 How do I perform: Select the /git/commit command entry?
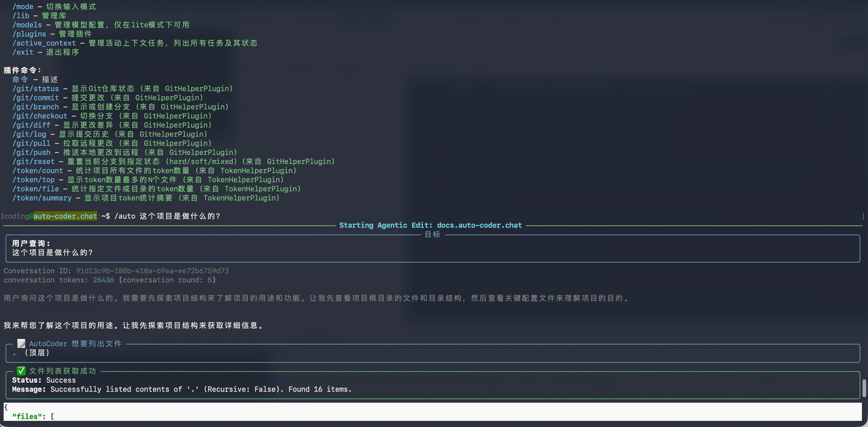tap(36, 98)
